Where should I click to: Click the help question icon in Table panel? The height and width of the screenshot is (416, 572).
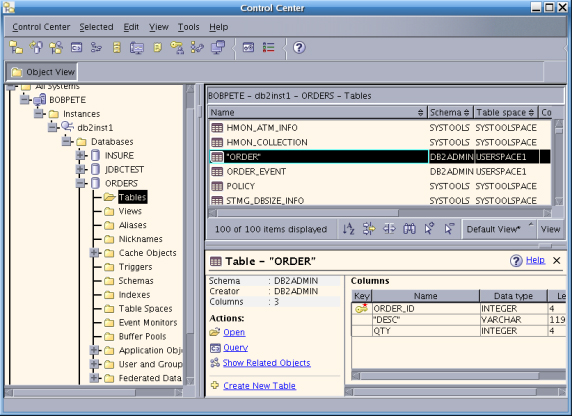point(516,261)
